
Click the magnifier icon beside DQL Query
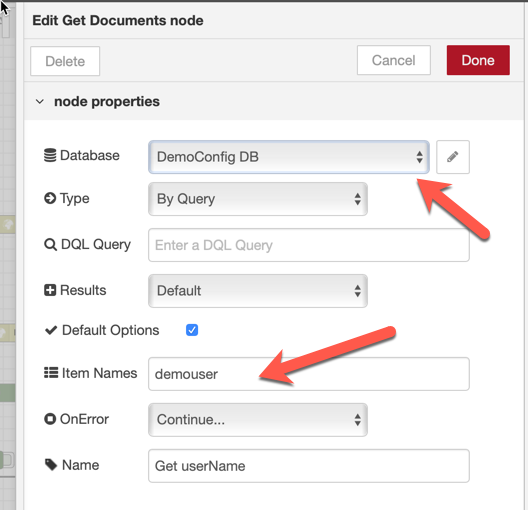pos(50,245)
